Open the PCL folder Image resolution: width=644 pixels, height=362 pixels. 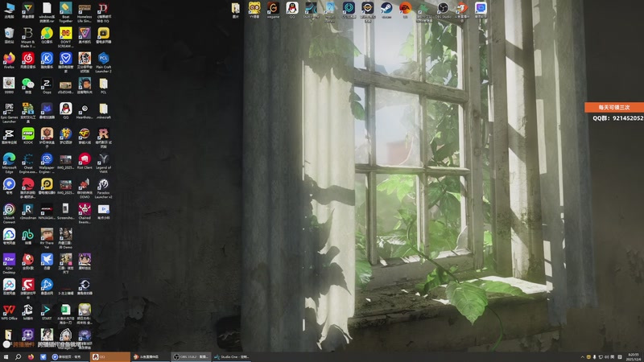(x=104, y=85)
